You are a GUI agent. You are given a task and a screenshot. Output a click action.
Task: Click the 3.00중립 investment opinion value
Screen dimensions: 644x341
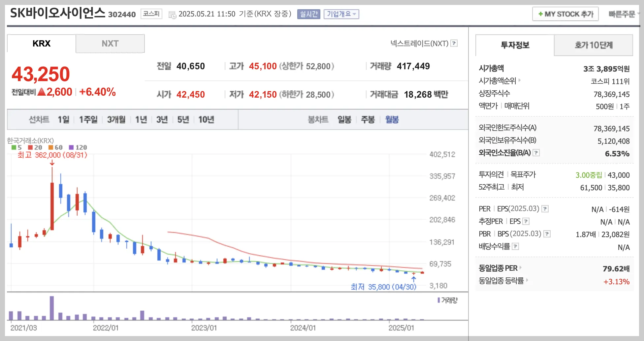[589, 175]
